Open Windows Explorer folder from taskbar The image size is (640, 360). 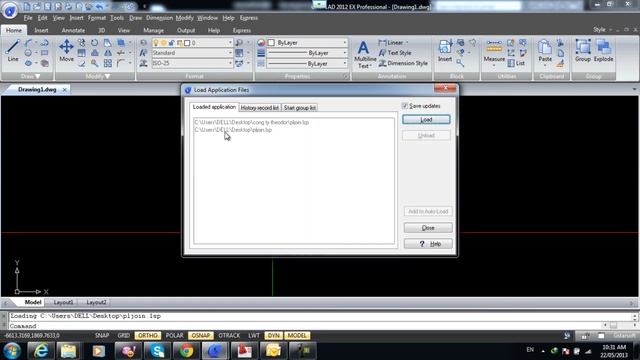point(69,351)
